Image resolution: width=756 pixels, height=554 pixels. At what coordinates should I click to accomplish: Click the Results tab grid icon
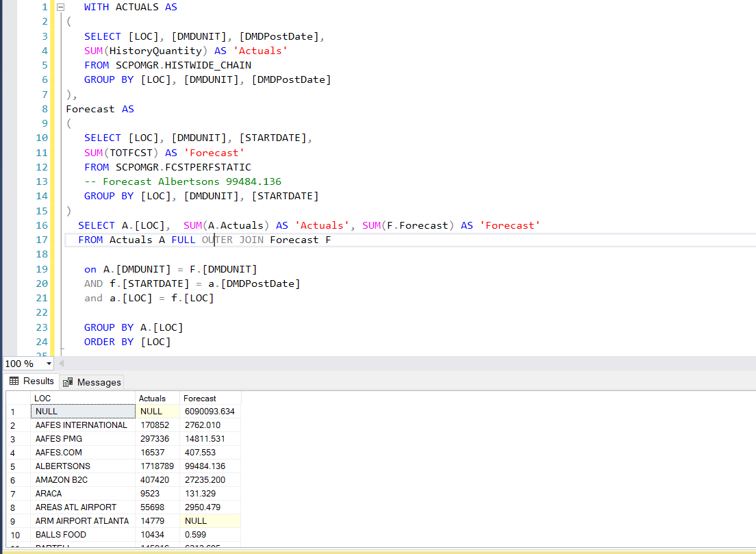point(14,381)
